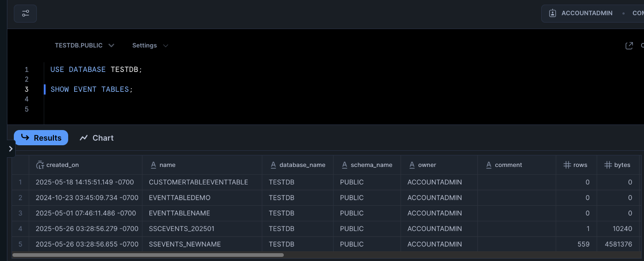644x261 pixels.
Task: Select the SSEVENTS_NEWNAME name cell
Action: pyautogui.click(x=185, y=244)
